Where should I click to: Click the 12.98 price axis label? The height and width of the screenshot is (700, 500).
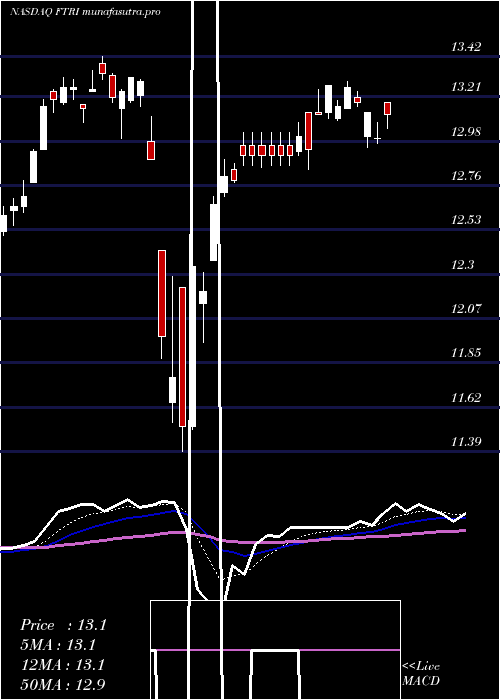(466, 131)
